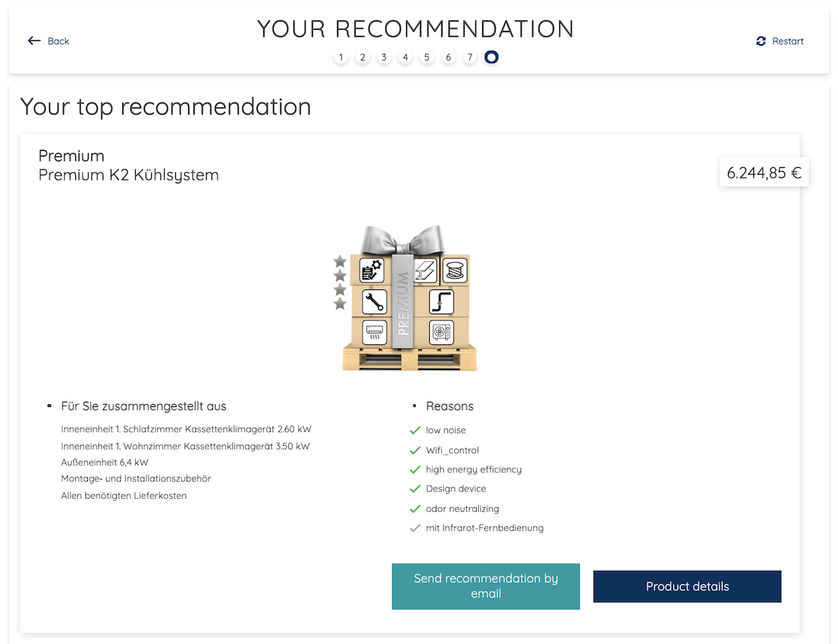Image resolution: width=838 pixels, height=644 pixels.
Task: Click the outdoor fan unit icon
Action: click(441, 332)
